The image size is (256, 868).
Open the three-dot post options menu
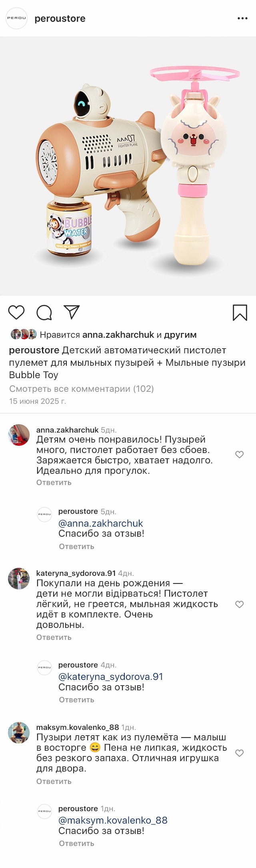[x=242, y=18]
